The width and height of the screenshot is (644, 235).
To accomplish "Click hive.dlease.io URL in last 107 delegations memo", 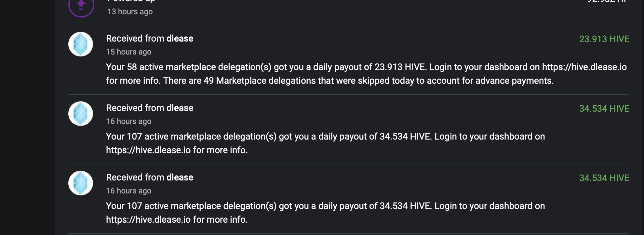I will pyautogui.click(x=148, y=220).
